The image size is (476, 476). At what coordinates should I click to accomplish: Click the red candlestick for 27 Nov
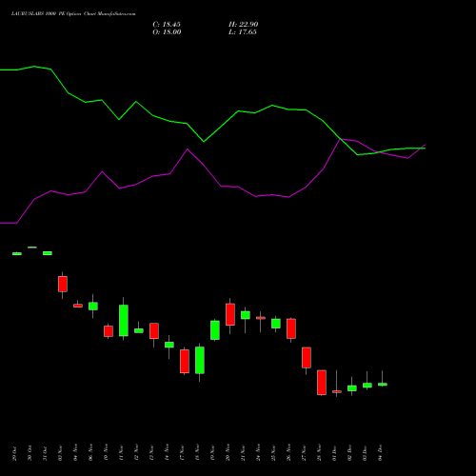pyautogui.click(x=307, y=358)
